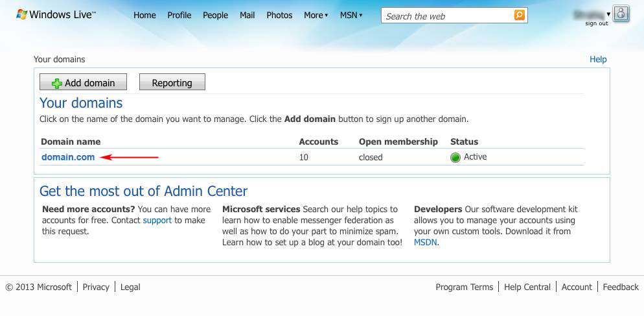Click the support link
Screen dimensions: 644x316
[157, 220]
